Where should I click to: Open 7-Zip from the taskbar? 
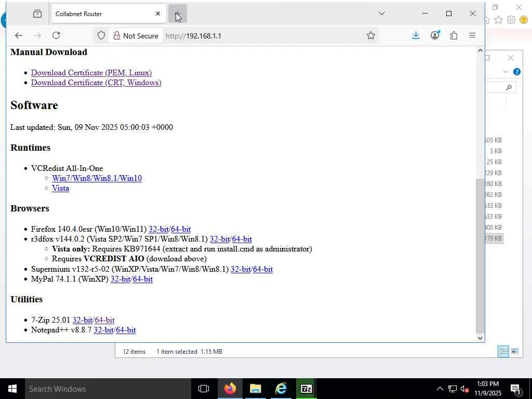(x=307, y=389)
